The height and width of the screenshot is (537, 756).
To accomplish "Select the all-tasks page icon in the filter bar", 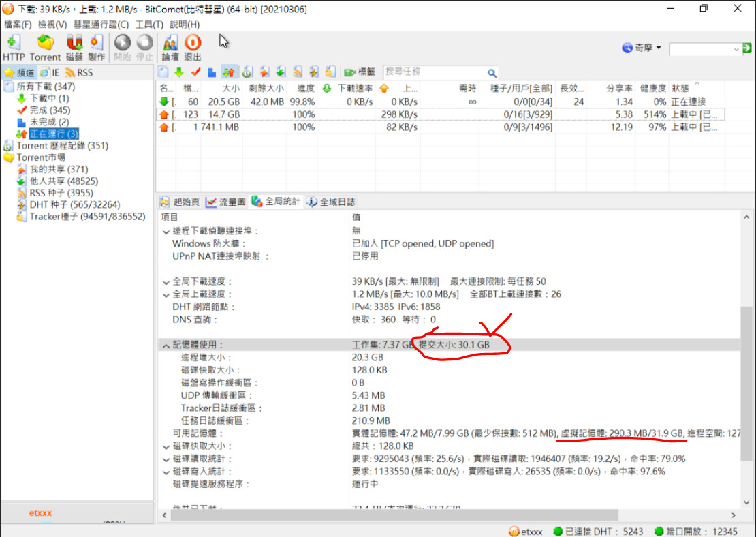I will pyautogui.click(x=163, y=72).
